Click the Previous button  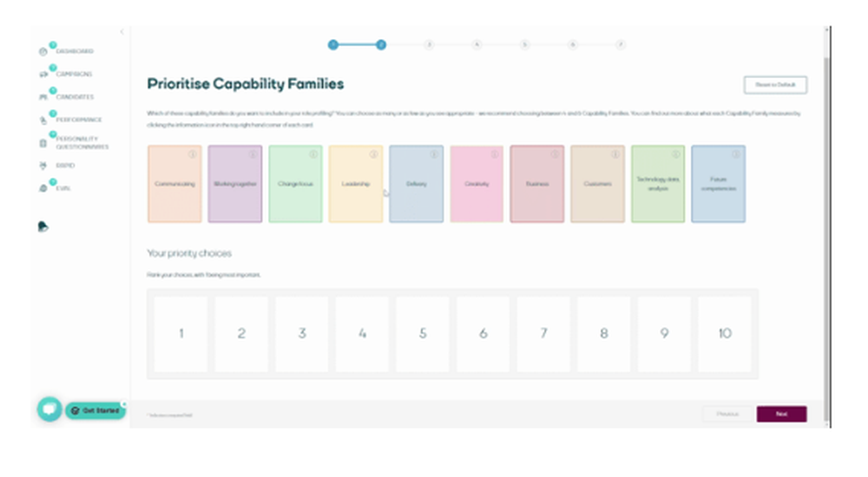point(727,414)
